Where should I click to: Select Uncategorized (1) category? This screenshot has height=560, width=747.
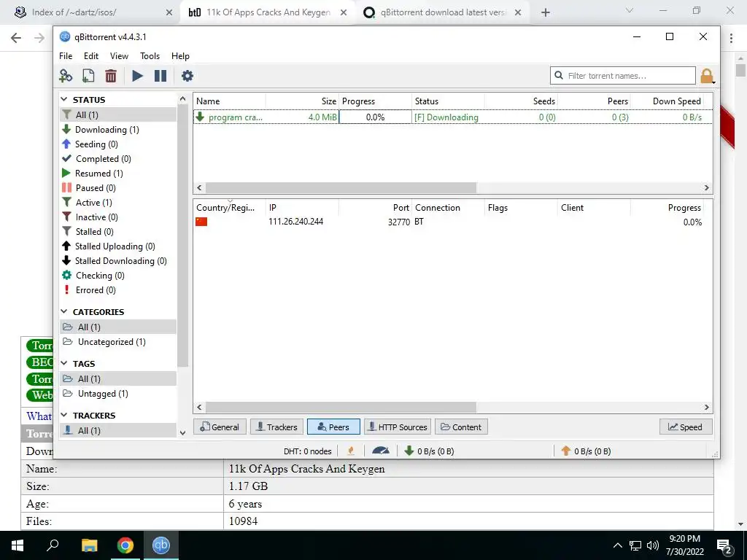click(118, 342)
